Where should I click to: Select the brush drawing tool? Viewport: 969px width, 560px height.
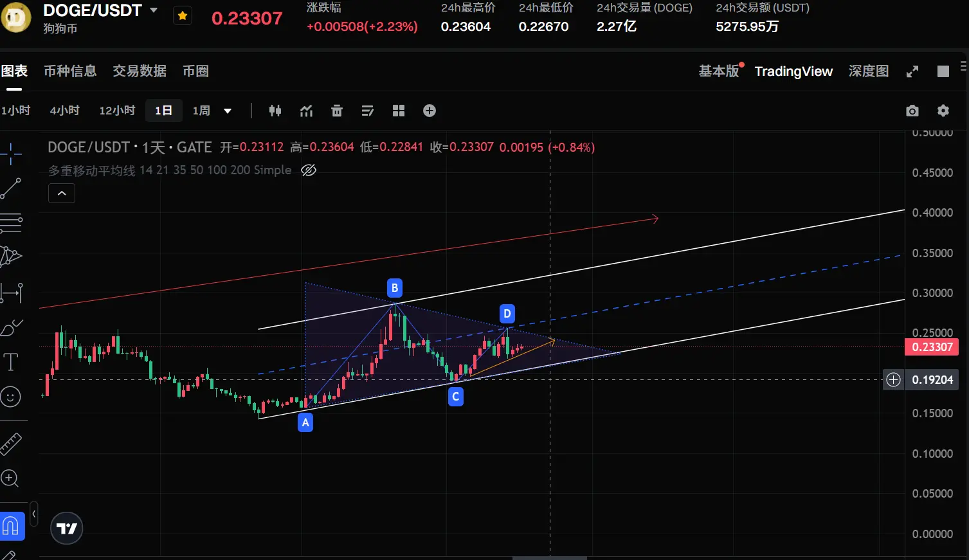point(11,327)
